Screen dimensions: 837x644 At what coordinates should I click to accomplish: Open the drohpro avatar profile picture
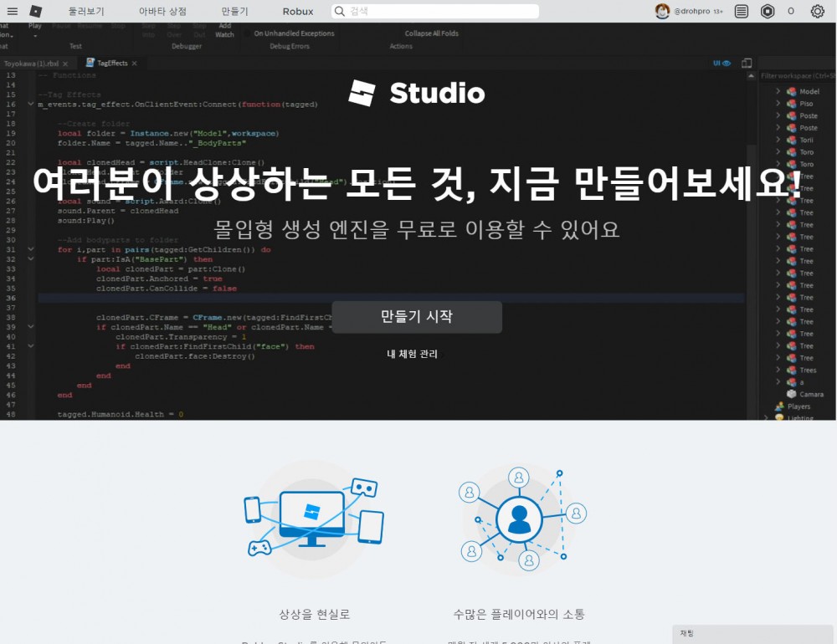[x=662, y=11]
